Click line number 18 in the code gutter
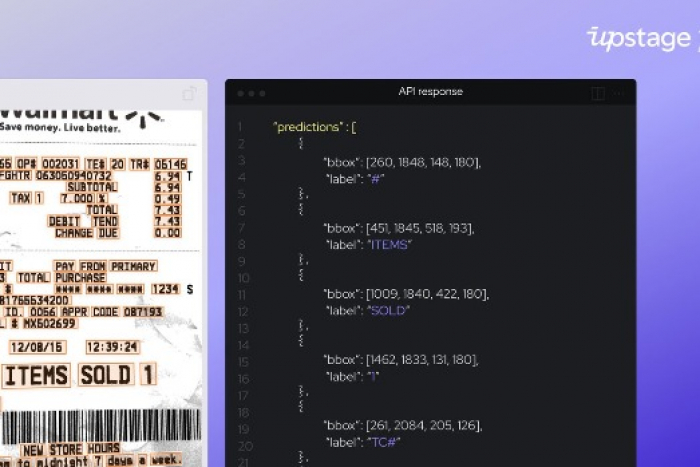 244,412
